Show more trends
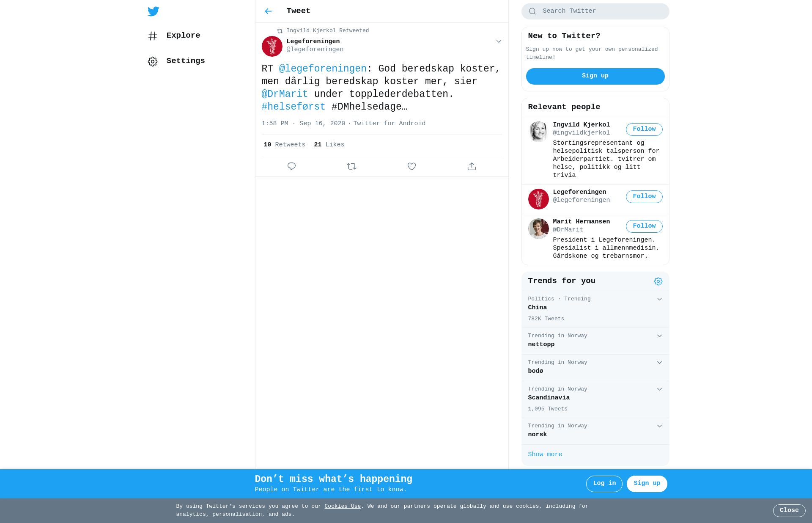This screenshot has width=812, height=523. point(545,454)
